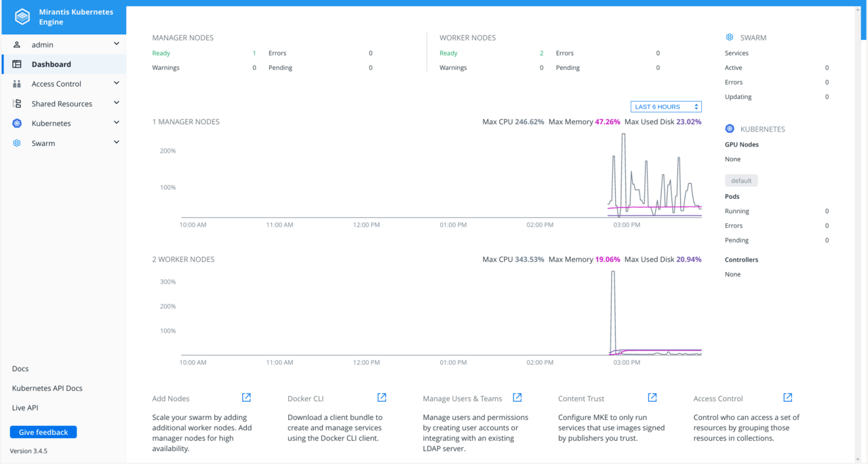Viewport: 868px width, 464px height.
Task: Open the Swarm sidebar menu
Action: tap(64, 143)
